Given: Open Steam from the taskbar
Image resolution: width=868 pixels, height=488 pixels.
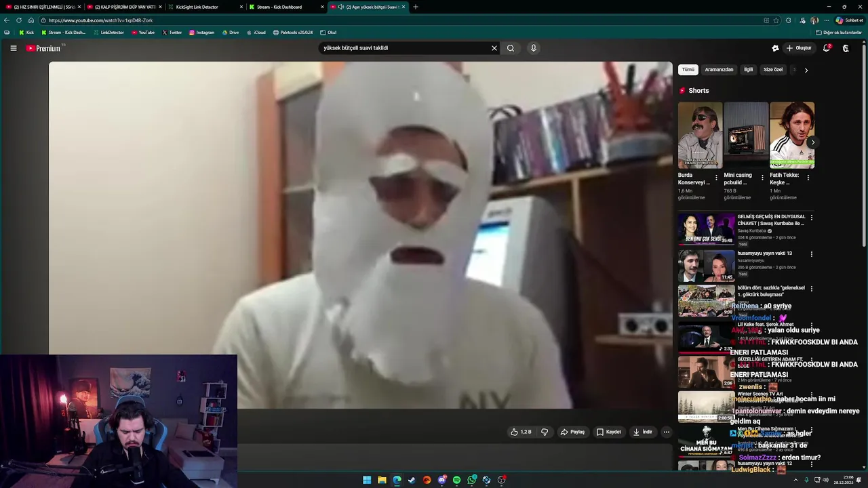Looking at the screenshot, I should (x=412, y=480).
